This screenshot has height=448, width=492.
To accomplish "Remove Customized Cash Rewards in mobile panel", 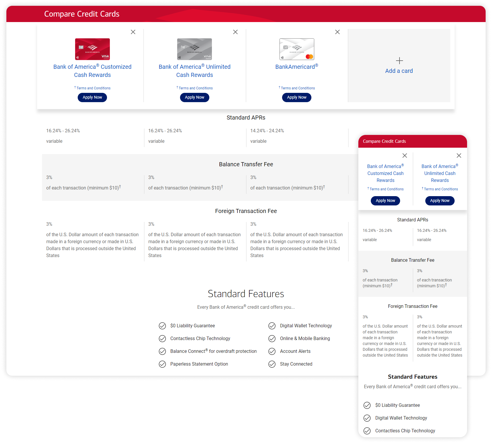I will [405, 156].
